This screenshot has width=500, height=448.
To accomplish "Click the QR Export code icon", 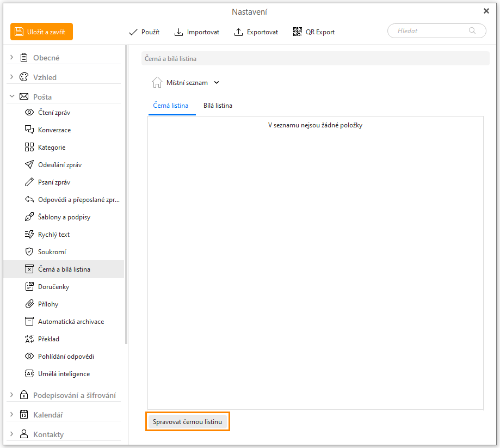I will tap(298, 32).
